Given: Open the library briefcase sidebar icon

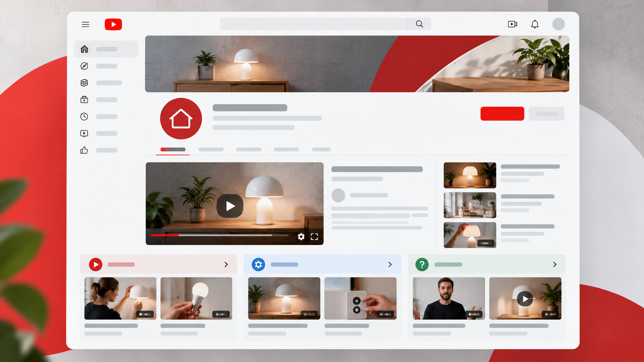Looking at the screenshot, I should [x=84, y=100].
